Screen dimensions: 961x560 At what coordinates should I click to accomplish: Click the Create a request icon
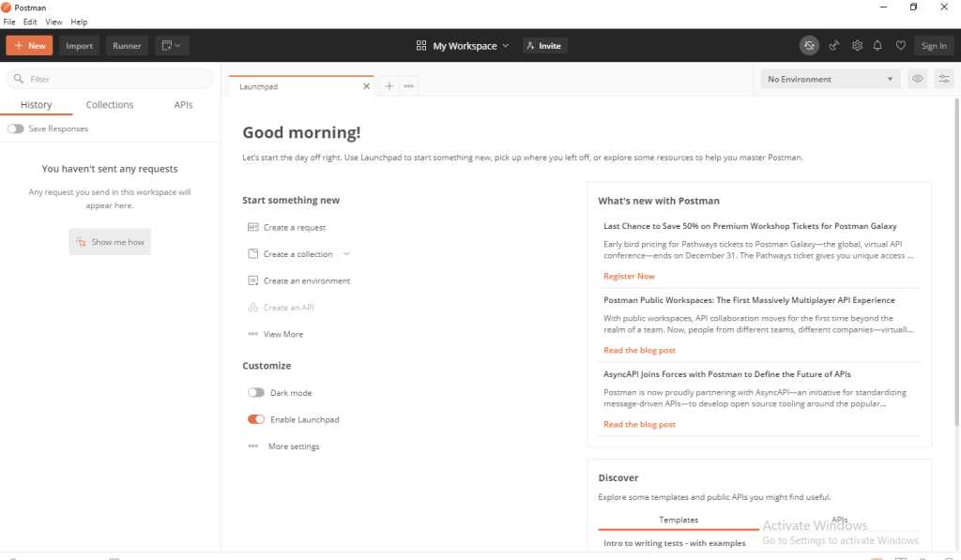tap(252, 227)
